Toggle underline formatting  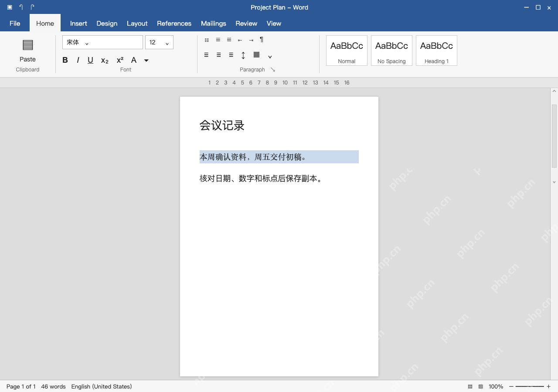(90, 60)
